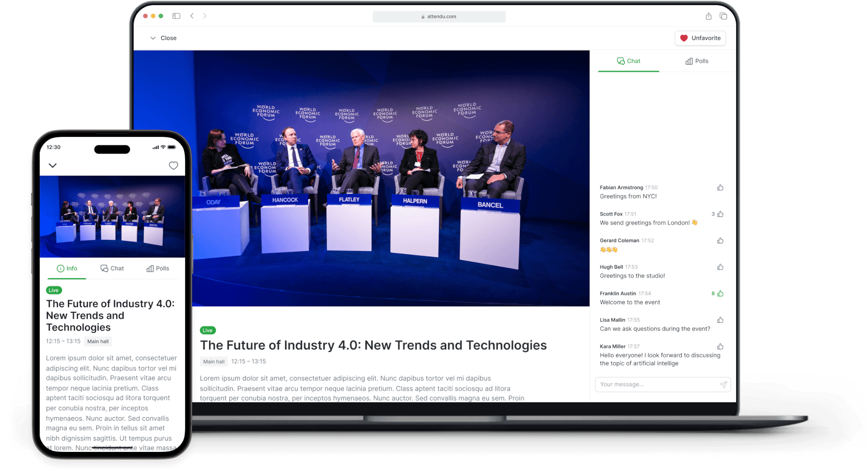868x471 pixels.
Task: Click the Main hall tag on phone
Action: point(98,341)
